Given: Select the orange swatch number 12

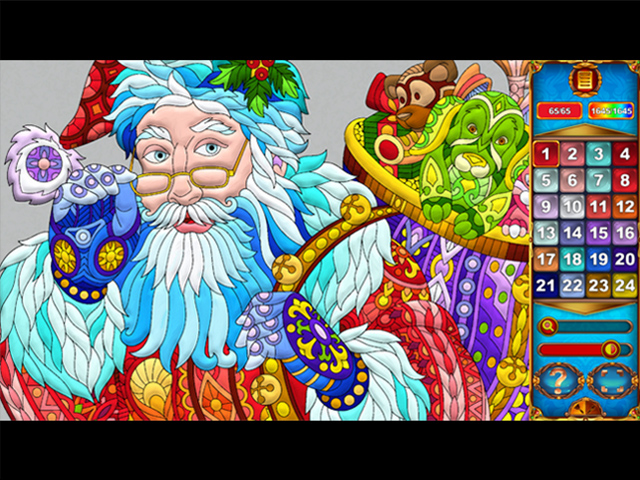Looking at the screenshot, I should (x=623, y=206).
